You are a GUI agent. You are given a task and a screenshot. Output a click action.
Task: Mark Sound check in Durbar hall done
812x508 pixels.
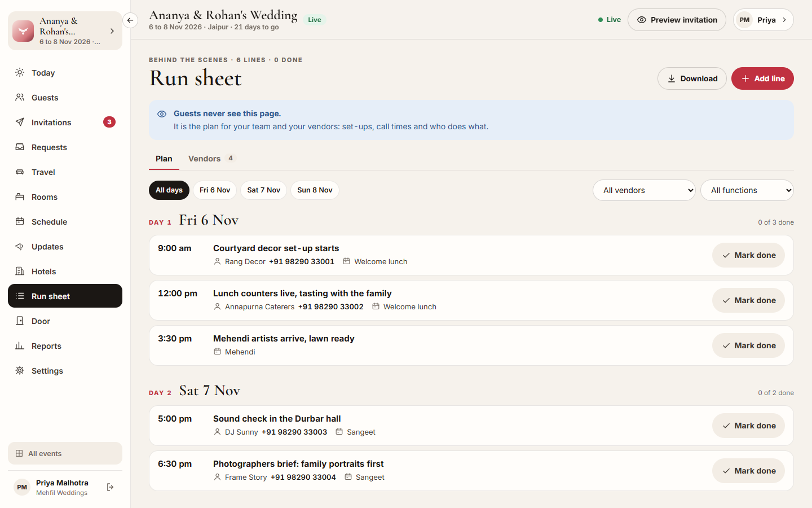pos(748,426)
